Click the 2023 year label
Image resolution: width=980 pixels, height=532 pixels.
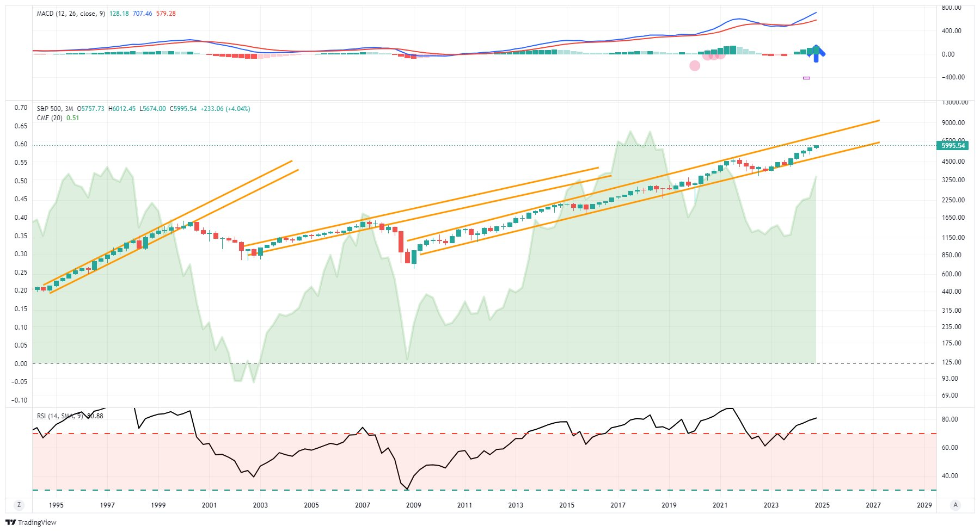771,505
